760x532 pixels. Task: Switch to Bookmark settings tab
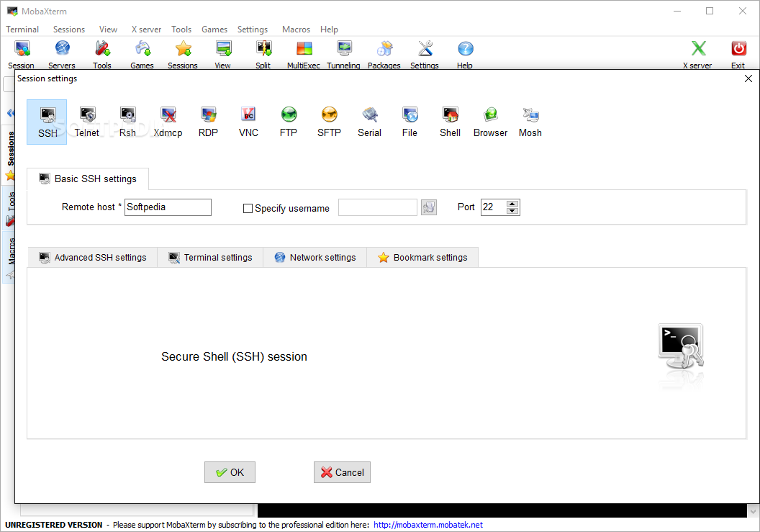[x=422, y=258]
